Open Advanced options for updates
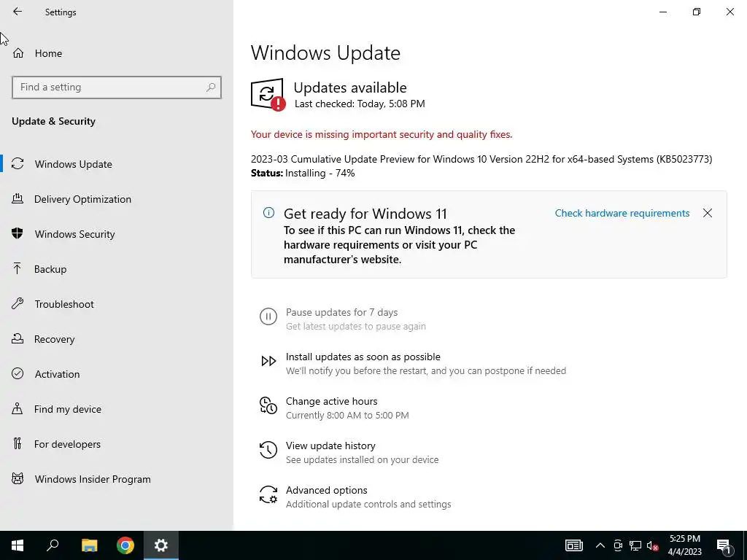Screen dimensions: 747x560 pos(326,490)
